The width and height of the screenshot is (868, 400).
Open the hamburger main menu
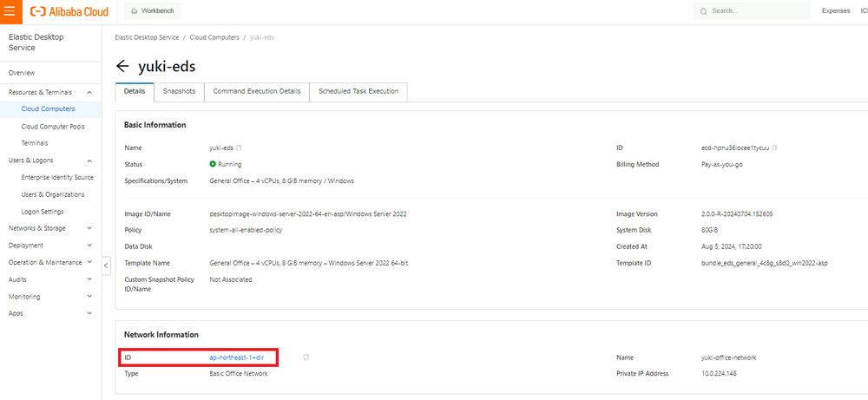(10, 11)
